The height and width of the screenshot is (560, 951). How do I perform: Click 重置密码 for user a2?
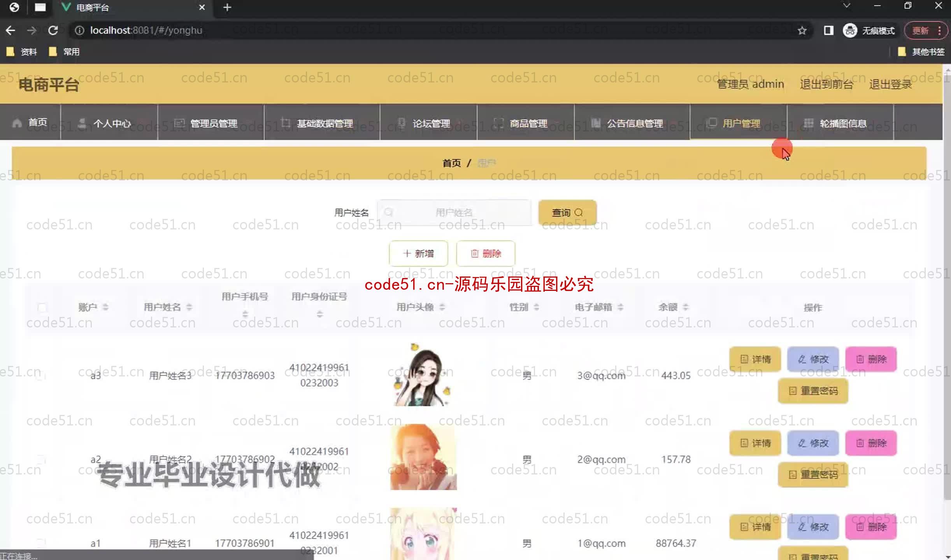point(813,474)
